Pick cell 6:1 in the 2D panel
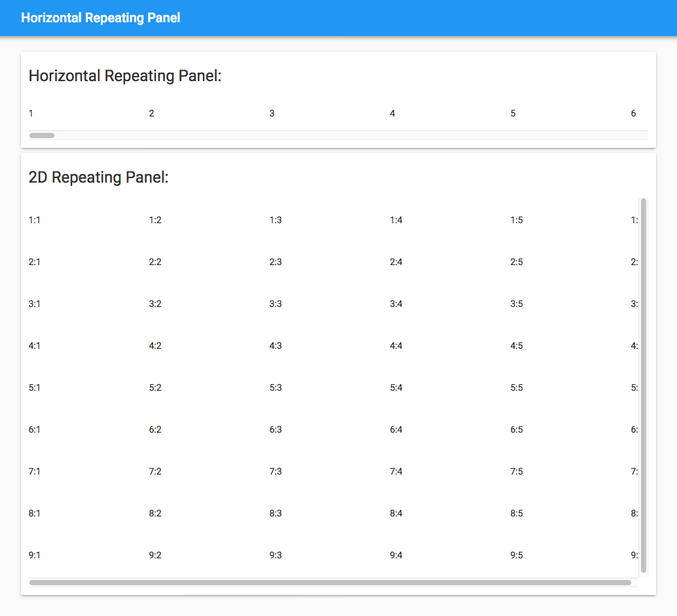Screen dimensions: 677x616 click(35, 429)
